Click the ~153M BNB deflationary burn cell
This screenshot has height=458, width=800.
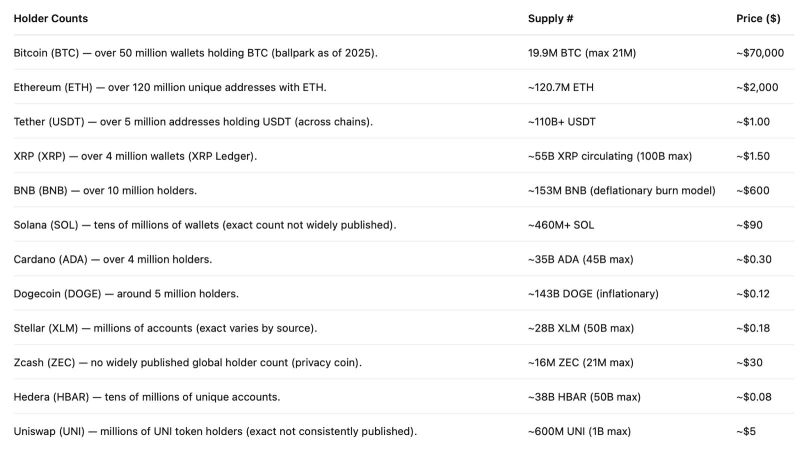[621, 191]
